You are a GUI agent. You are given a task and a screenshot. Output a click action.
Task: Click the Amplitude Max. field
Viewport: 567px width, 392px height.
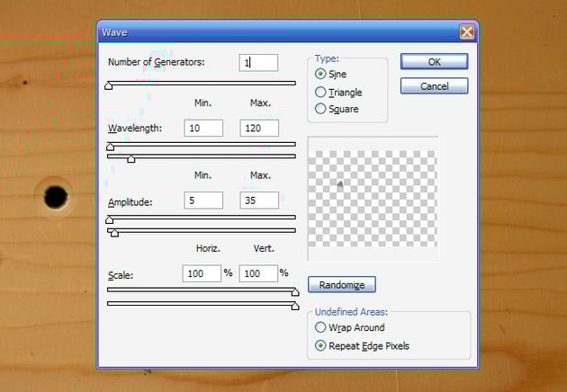tap(258, 201)
